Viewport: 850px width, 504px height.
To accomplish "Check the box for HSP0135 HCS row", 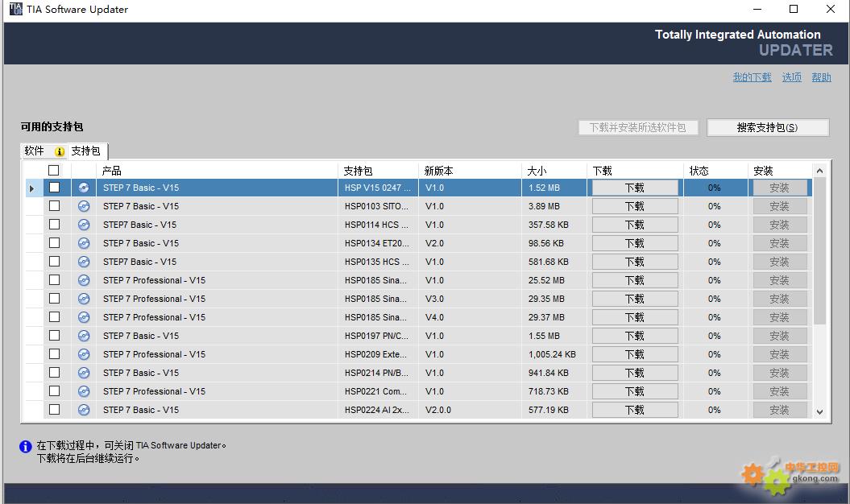I will 54,261.
